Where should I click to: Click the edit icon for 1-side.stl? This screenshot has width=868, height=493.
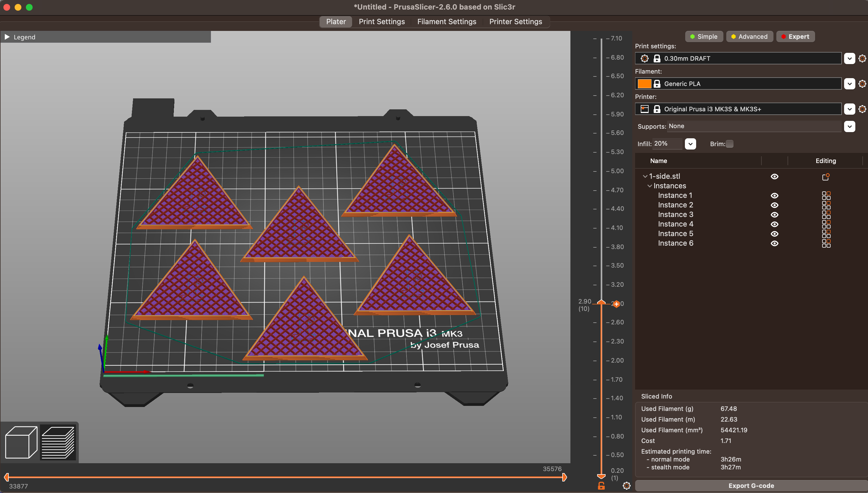click(824, 176)
